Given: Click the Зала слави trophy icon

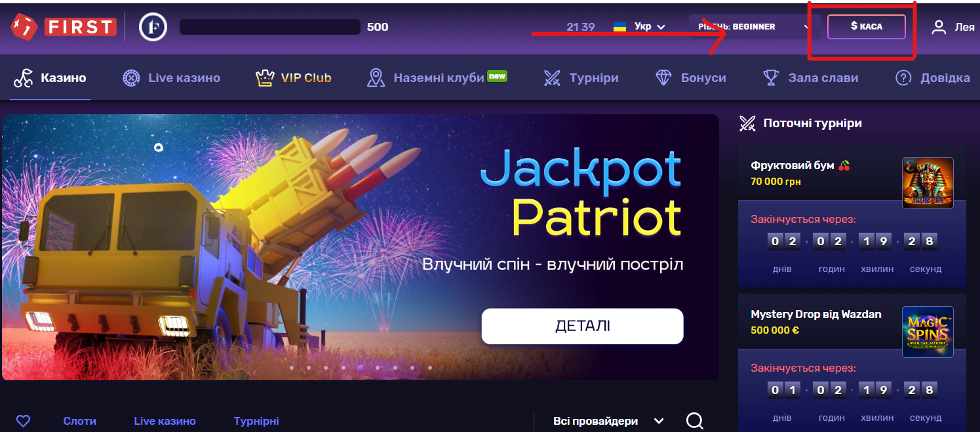Looking at the screenshot, I should (771, 78).
